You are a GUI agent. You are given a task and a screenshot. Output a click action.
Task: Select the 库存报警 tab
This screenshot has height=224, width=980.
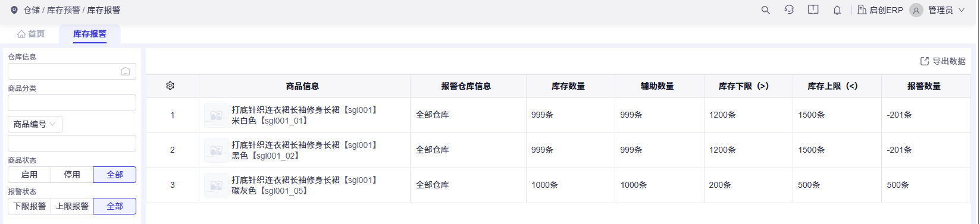[90, 34]
